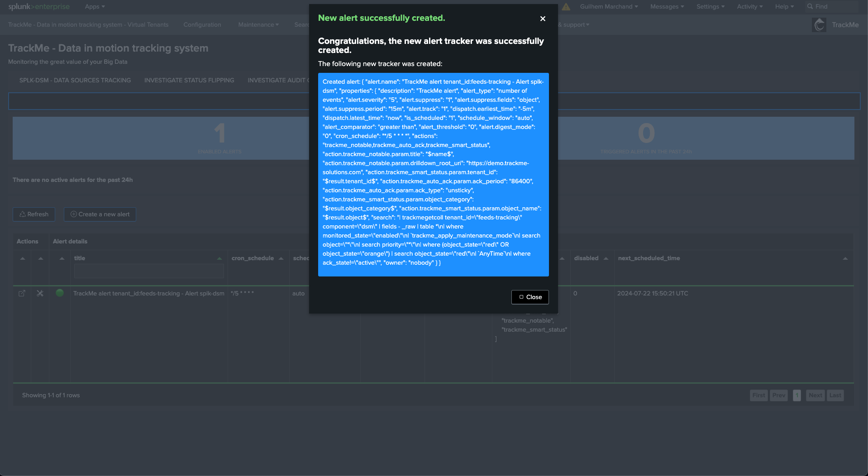Click the Close button in the dialog
This screenshot has height=476, width=868.
tap(530, 297)
